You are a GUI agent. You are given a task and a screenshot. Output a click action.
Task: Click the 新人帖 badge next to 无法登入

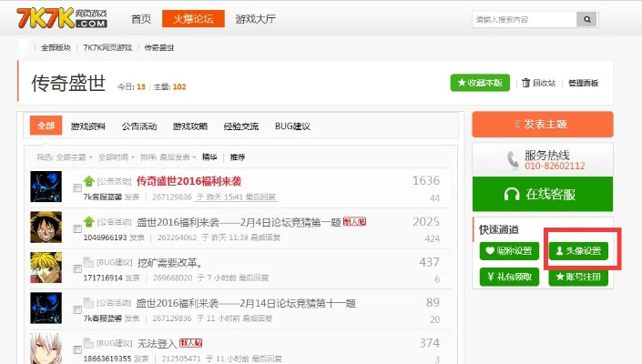[191, 343]
